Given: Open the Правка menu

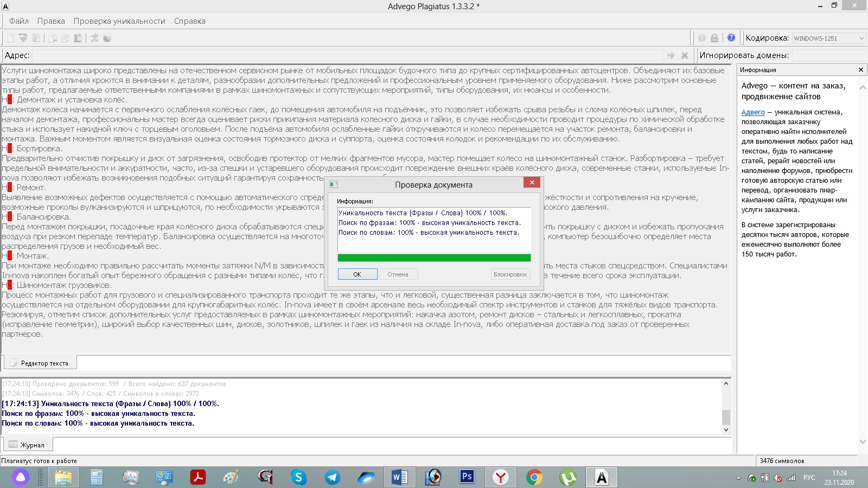Looking at the screenshot, I should point(51,21).
